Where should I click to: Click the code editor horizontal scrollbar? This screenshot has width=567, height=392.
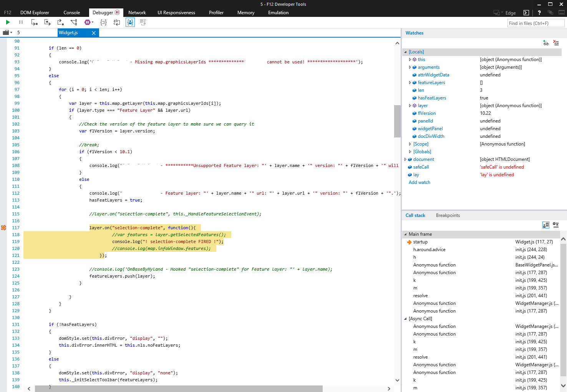click(x=179, y=389)
